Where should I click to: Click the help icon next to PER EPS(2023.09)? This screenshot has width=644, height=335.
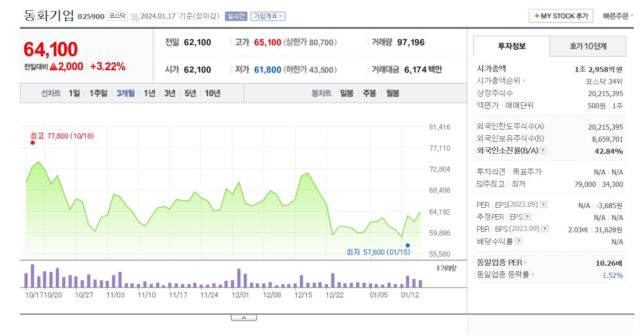(x=544, y=205)
